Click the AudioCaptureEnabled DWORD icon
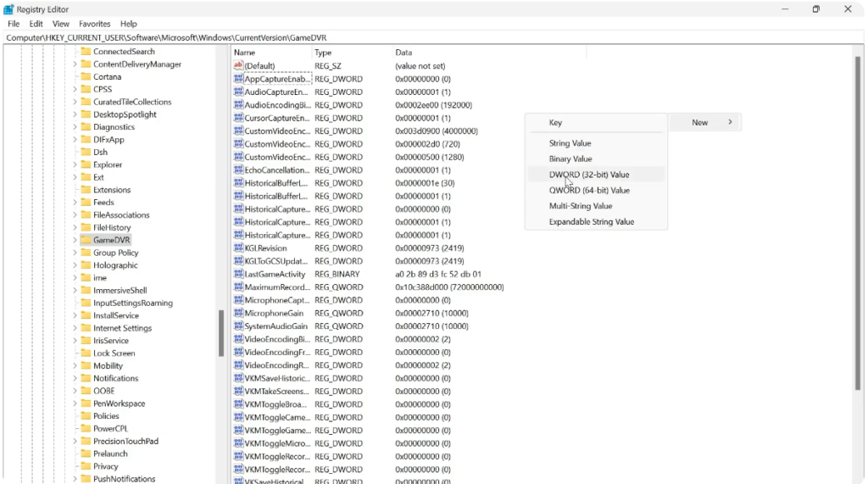 (238, 92)
